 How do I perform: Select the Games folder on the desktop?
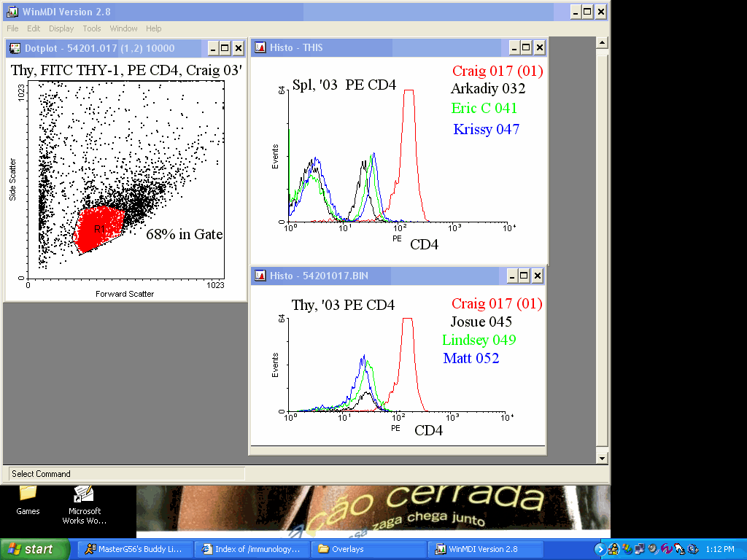tap(28, 494)
